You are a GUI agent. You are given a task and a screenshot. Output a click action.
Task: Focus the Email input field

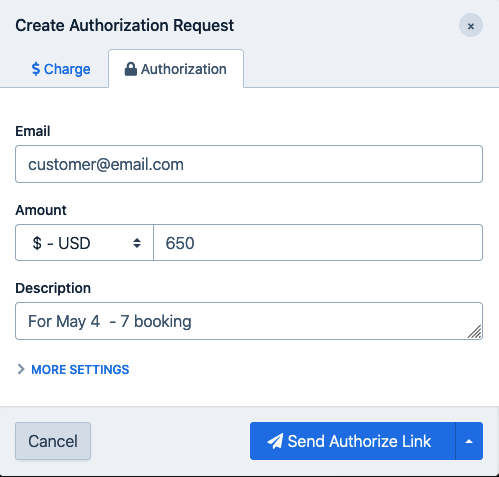click(249, 164)
